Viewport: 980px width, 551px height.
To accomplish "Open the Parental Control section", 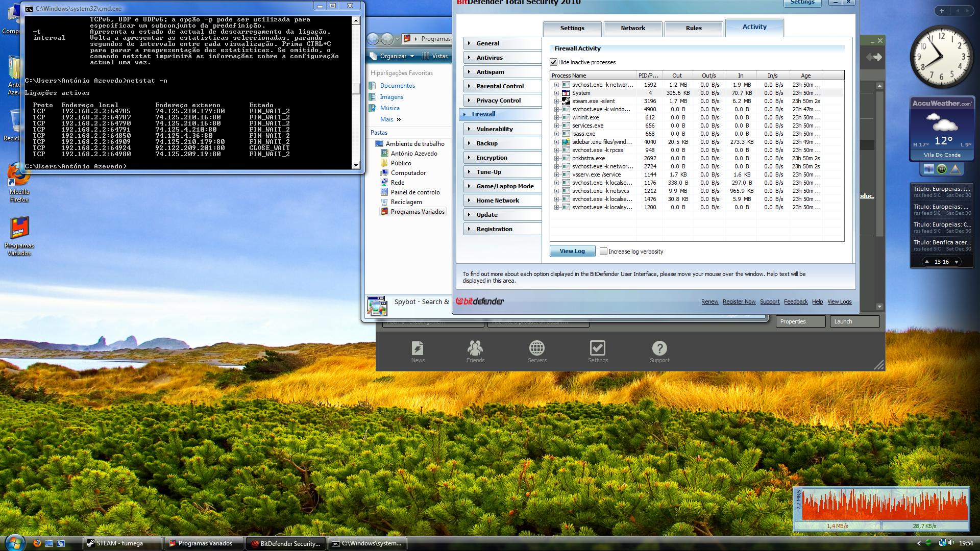I will 502,86.
